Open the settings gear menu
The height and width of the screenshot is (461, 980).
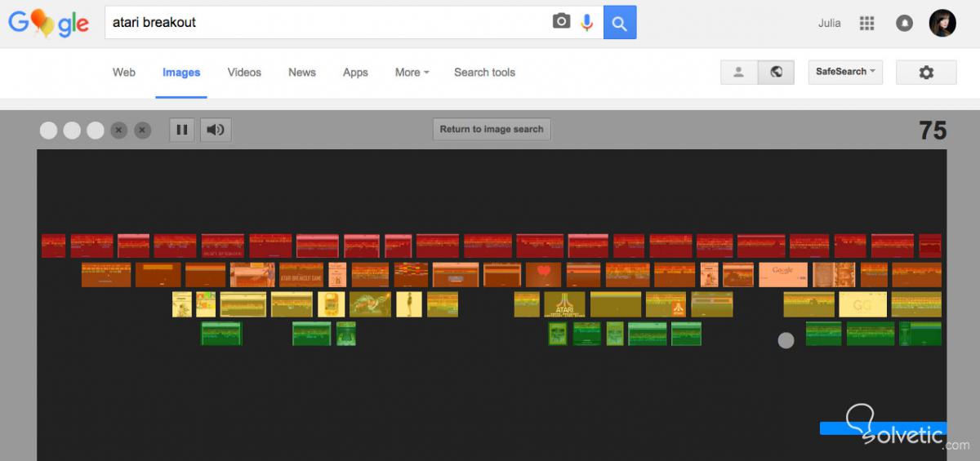click(x=926, y=72)
